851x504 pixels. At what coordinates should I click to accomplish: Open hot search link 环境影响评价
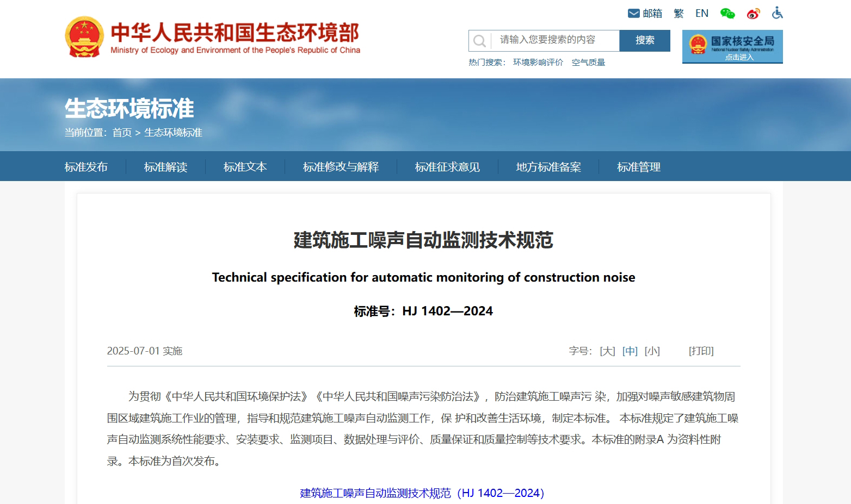pyautogui.click(x=538, y=62)
